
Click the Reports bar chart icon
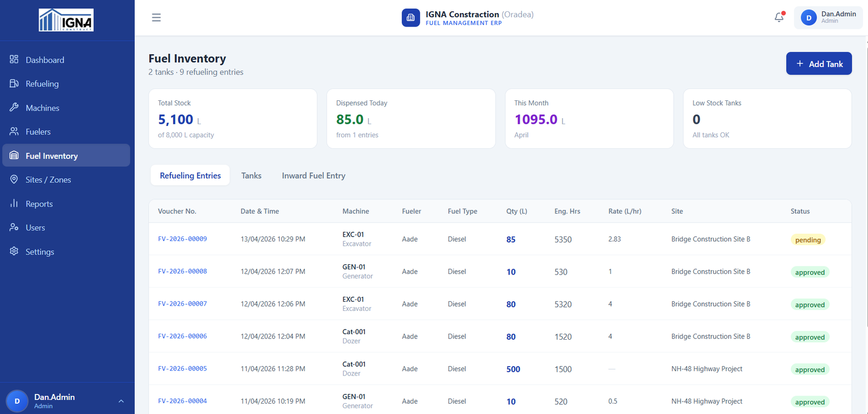[x=14, y=203]
